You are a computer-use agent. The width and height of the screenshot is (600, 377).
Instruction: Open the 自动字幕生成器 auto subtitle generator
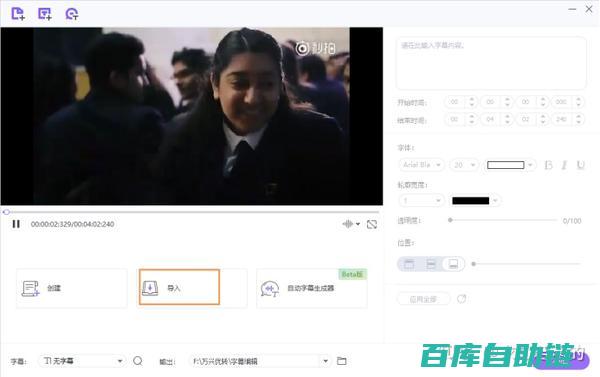pyautogui.click(x=311, y=288)
